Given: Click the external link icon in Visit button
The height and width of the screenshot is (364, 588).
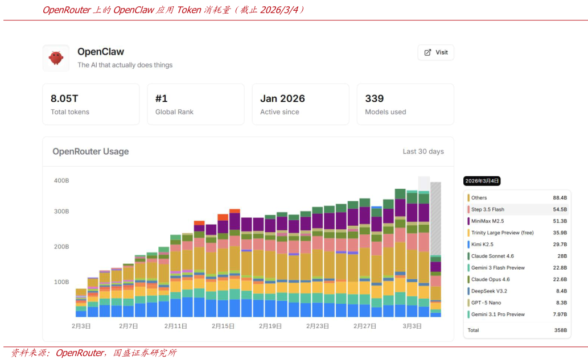Looking at the screenshot, I should tap(427, 52).
